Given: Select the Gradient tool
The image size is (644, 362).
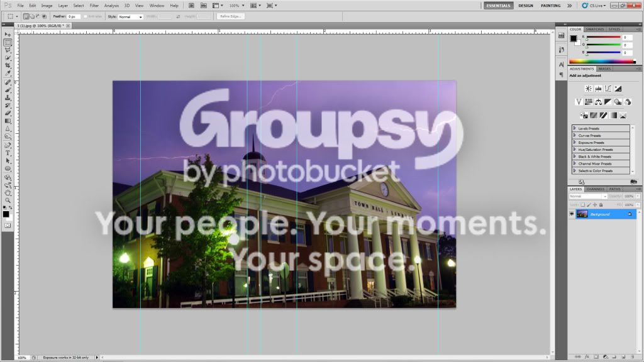Looking at the screenshot, I should 8,121.
